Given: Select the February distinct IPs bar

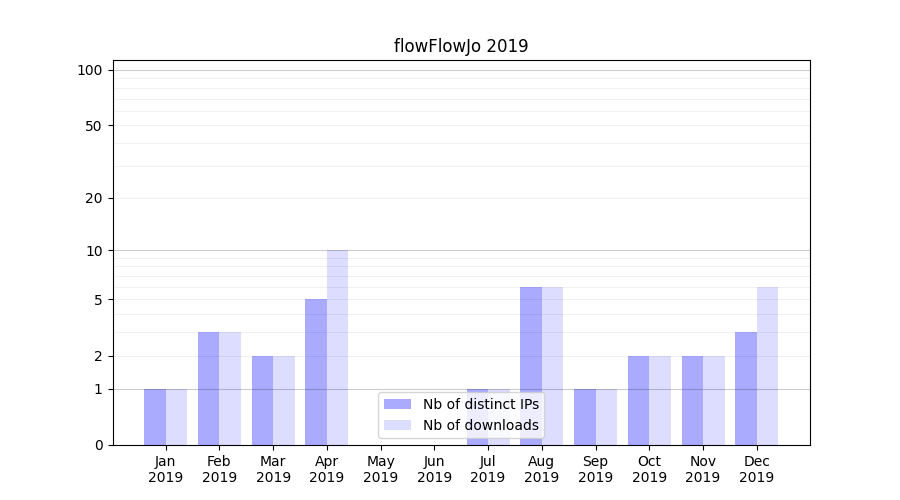Looking at the screenshot, I should (208, 388).
